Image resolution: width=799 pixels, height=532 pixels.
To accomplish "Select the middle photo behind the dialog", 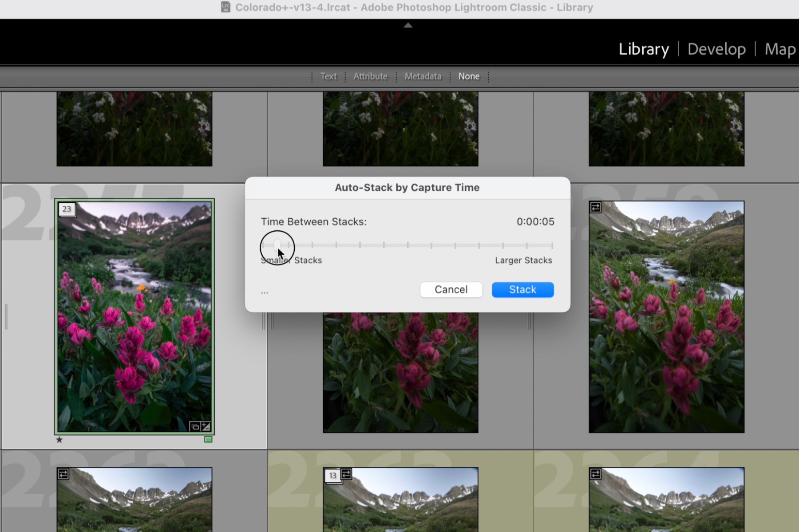I will tap(400, 372).
